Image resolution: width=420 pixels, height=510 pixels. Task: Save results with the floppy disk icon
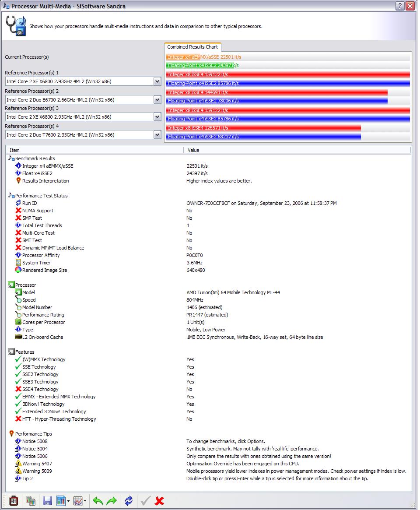tap(47, 500)
